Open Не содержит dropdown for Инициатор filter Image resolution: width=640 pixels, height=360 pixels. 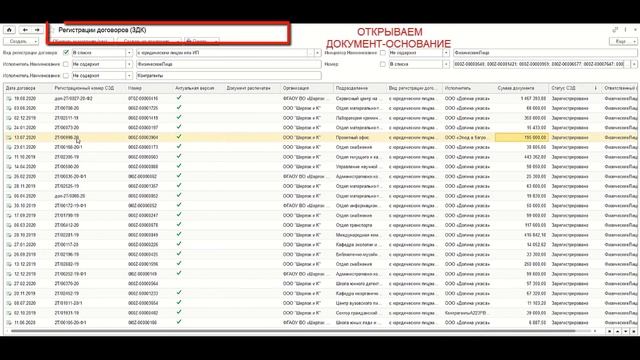(446, 53)
